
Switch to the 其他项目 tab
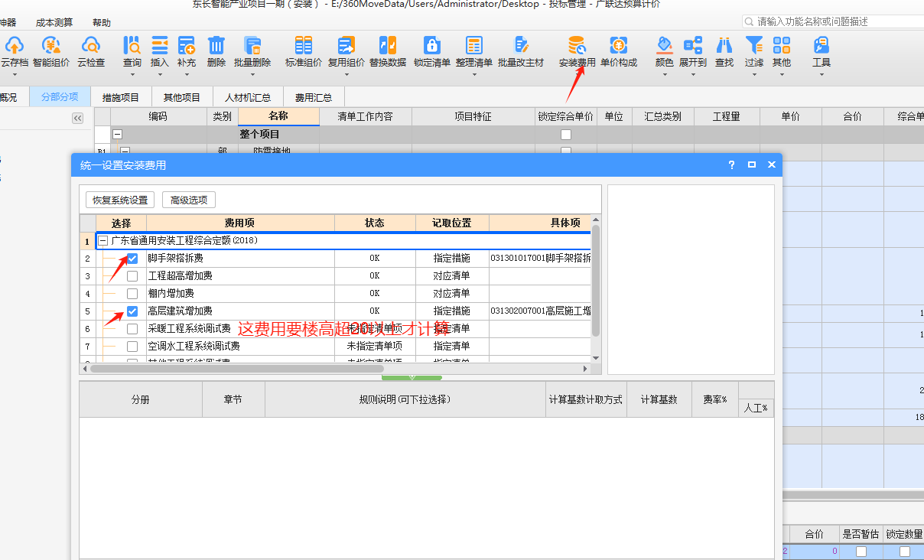pos(182,97)
